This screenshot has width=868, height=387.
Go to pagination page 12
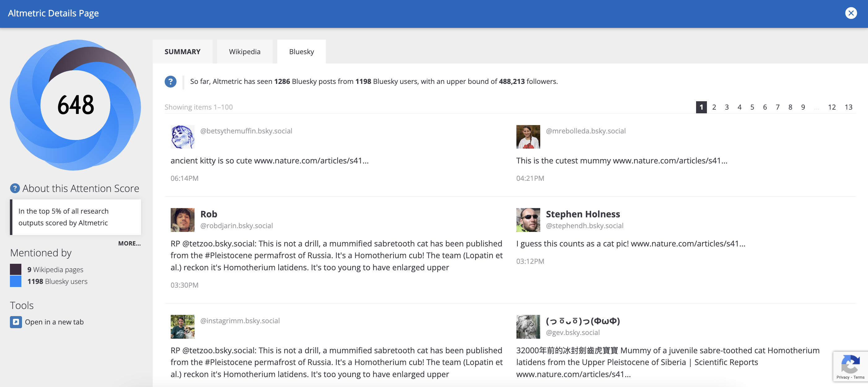coord(832,107)
